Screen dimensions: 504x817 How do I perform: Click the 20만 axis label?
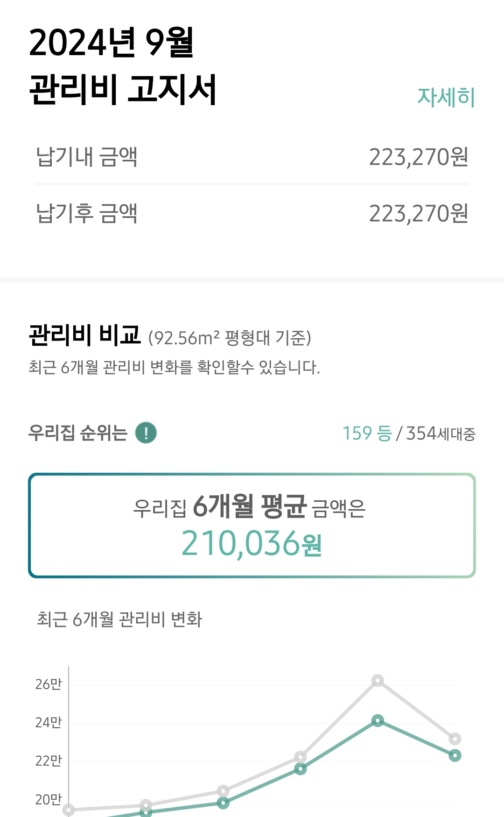pyautogui.click(x=49, y=799)
